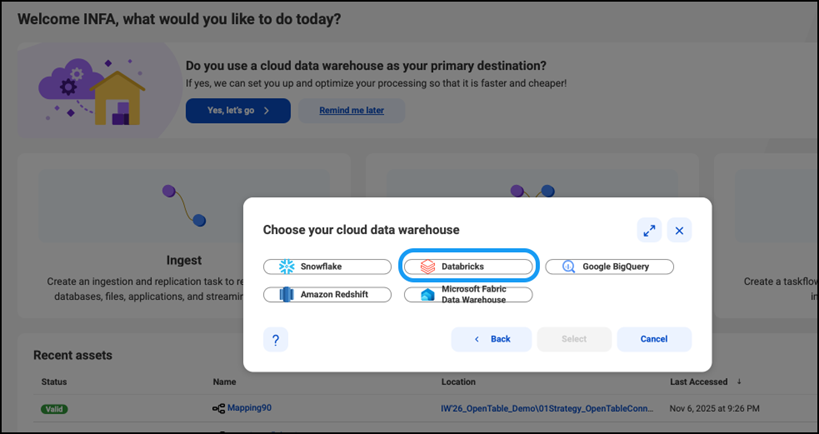Choose the Google BigQuery option
Viewport: 819px width, 434px height.
[x=610, y=267]
